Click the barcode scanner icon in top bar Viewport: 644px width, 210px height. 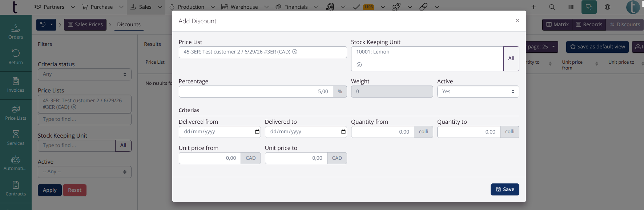click(570, 7)
